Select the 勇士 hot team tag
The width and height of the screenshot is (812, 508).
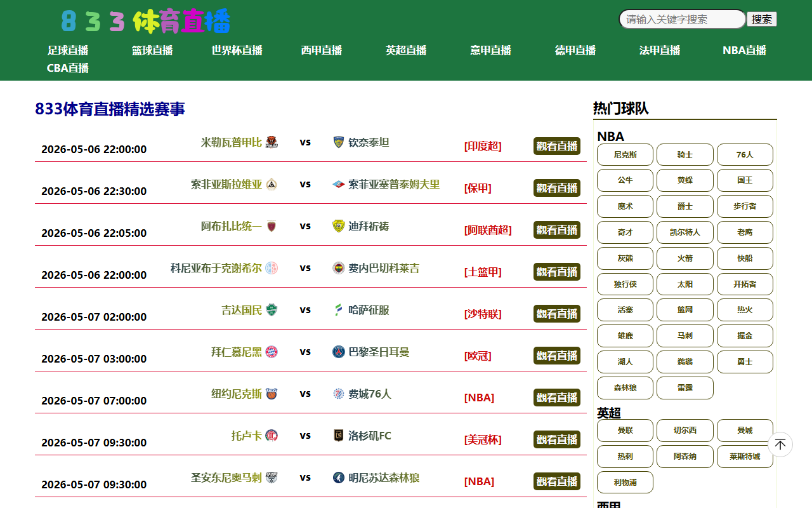coord(745,362)
